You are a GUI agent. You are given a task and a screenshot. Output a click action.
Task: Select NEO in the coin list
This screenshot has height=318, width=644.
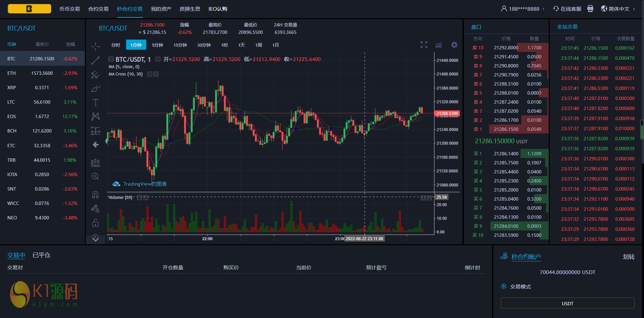[x=42, y=218]
